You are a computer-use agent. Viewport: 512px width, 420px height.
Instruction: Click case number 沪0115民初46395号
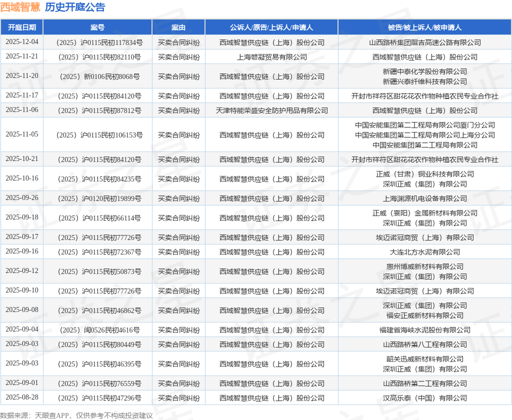tap(111, 364)
